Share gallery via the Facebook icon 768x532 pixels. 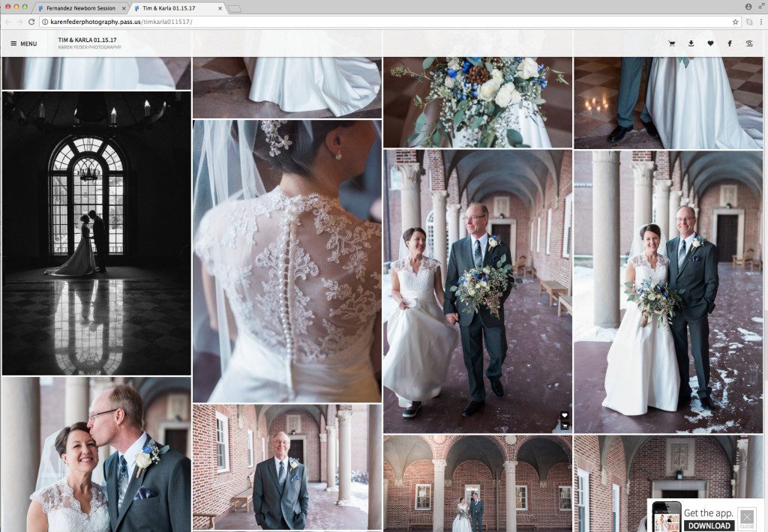(730, 43)
